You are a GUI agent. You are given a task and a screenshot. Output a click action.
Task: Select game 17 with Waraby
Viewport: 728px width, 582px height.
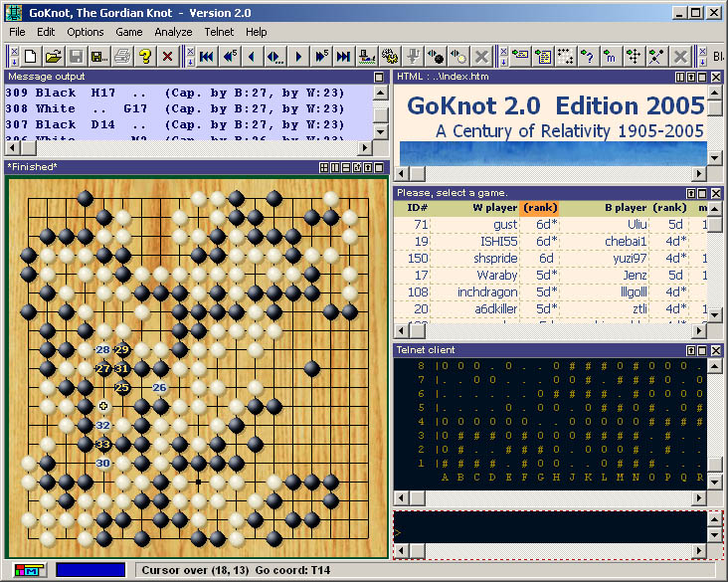pyautogui.click(x=551, y=276)
